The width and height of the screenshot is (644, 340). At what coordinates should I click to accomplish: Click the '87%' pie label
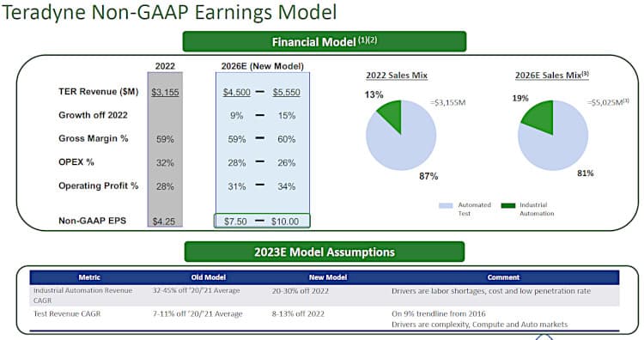click(428, 176)
